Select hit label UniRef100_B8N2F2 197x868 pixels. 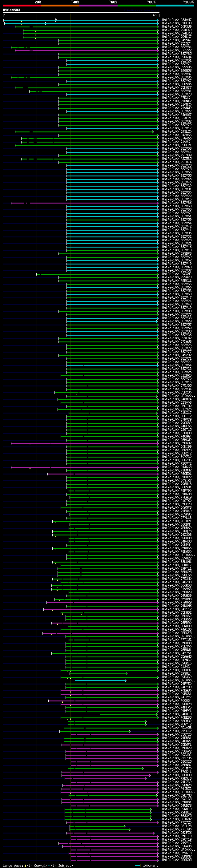point(177,453)
